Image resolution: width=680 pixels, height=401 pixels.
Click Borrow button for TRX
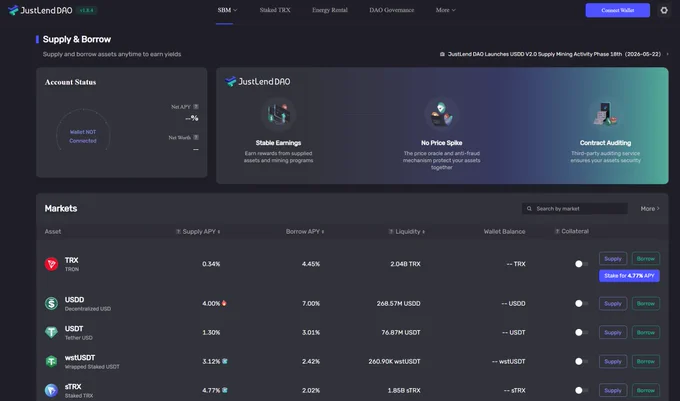point(646,259)
